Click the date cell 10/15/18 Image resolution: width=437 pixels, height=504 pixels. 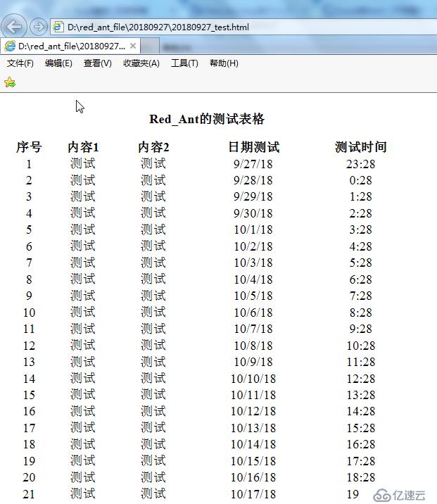click(253, 461)
